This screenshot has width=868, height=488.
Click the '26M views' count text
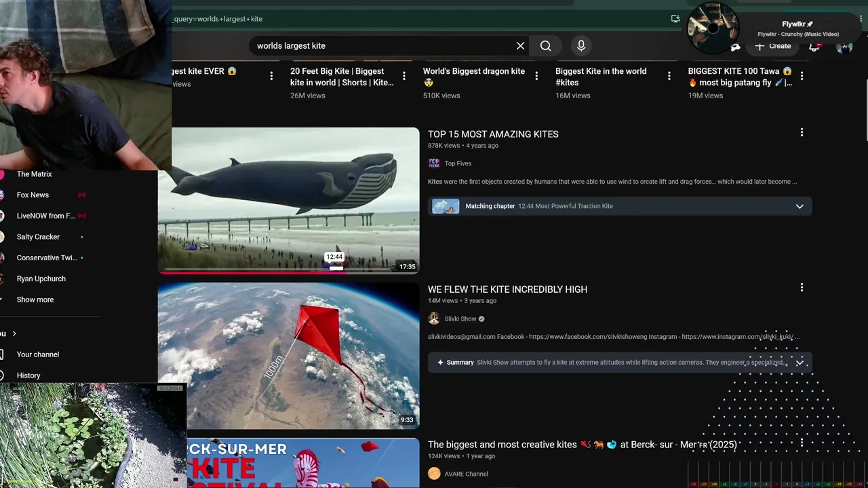click(308, 96)
